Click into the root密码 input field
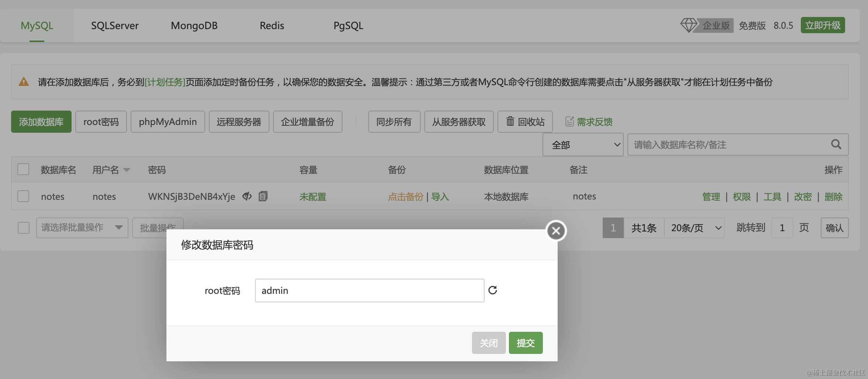The height and width of the screenshot is (379, 868). tap(369, 291)
